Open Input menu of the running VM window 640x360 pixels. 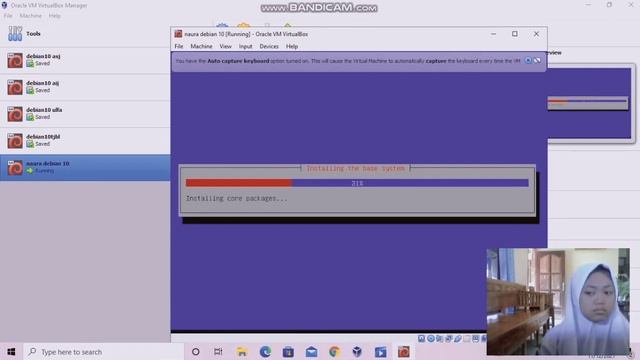click(245, 47)
